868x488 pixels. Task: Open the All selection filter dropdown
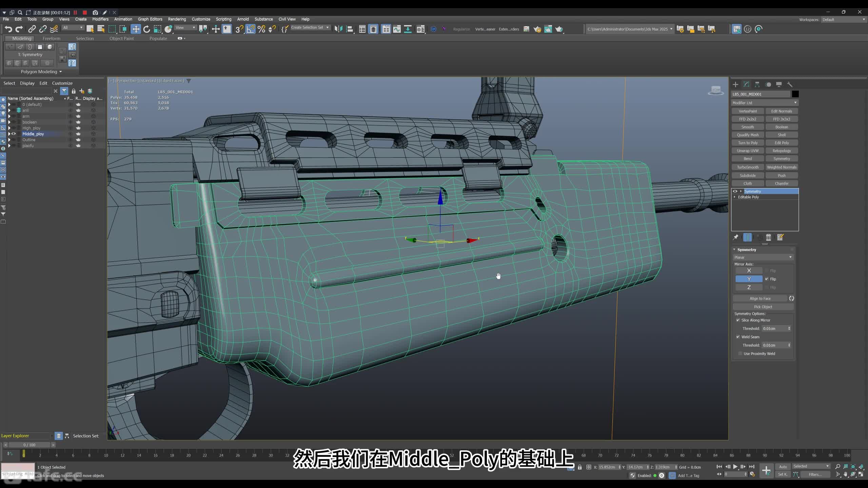tap(73, 27)
